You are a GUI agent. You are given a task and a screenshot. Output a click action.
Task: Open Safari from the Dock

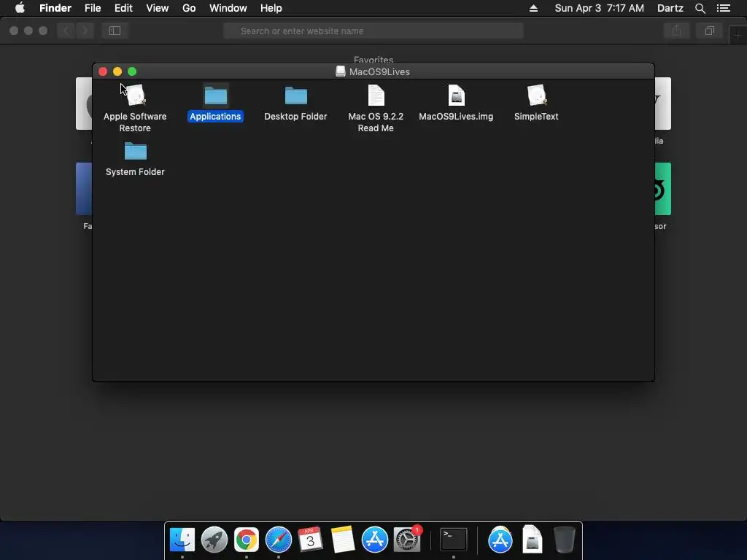click(278, 540)
